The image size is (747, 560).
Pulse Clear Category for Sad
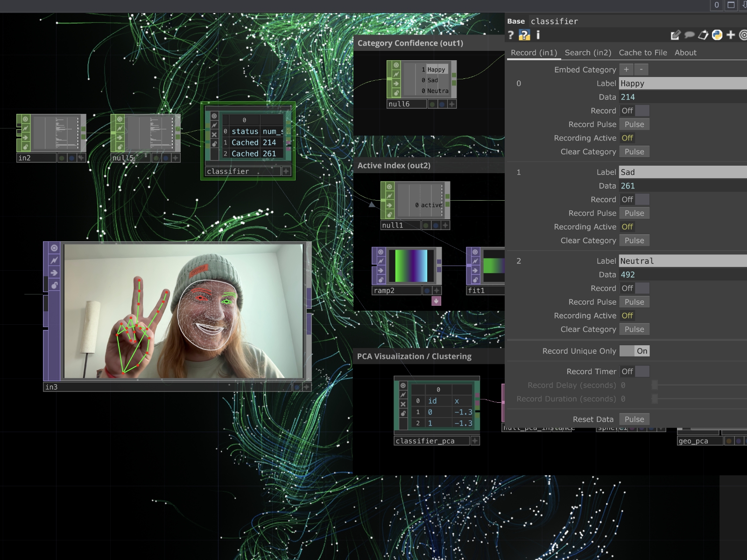(x=634, y=240)
